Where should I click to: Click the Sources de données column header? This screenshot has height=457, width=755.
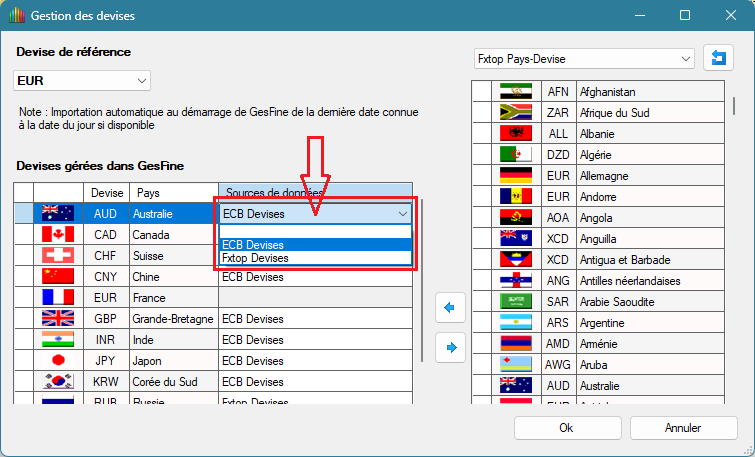click(x=314, y=192)
